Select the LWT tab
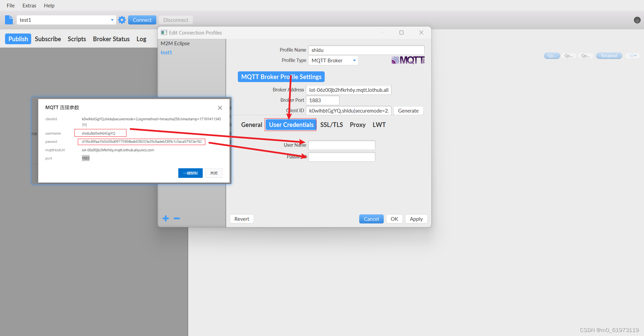The image size is (644, 336). click(379, 125)
